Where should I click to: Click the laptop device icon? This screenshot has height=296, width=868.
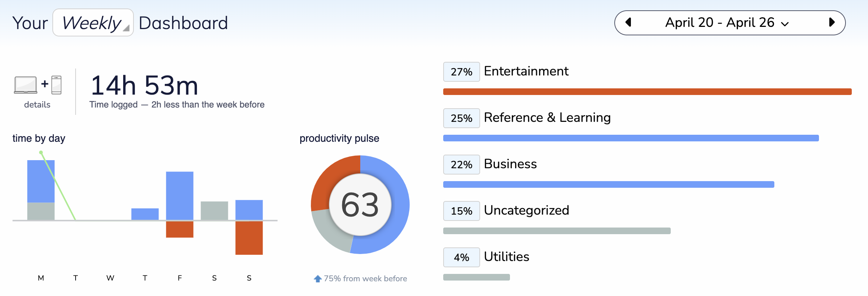[25, 85]
